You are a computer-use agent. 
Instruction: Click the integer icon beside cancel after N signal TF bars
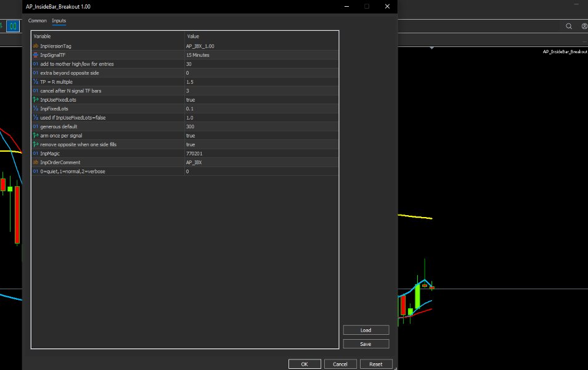[36, 91]
